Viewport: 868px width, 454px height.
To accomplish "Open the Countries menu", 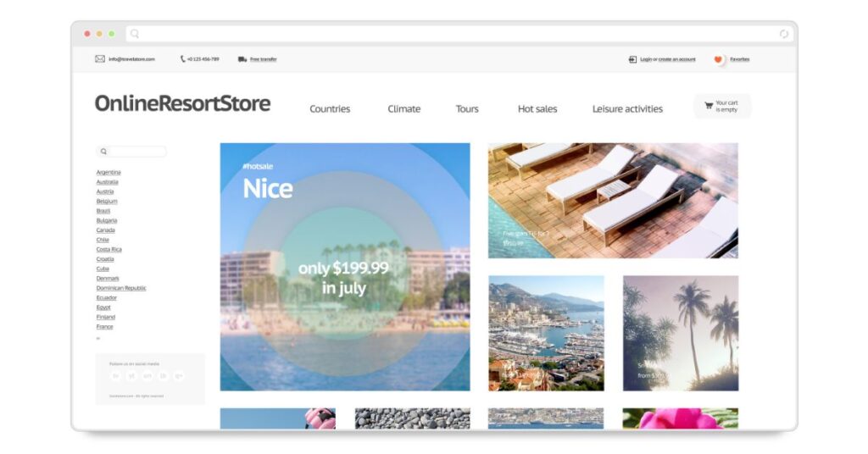I will (x=330, y=108).
